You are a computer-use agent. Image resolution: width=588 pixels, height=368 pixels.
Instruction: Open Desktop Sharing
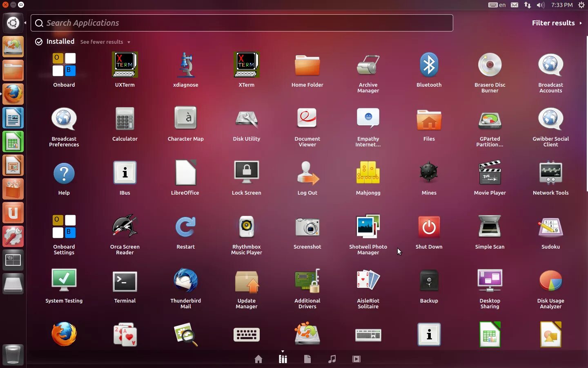(490, 281)
